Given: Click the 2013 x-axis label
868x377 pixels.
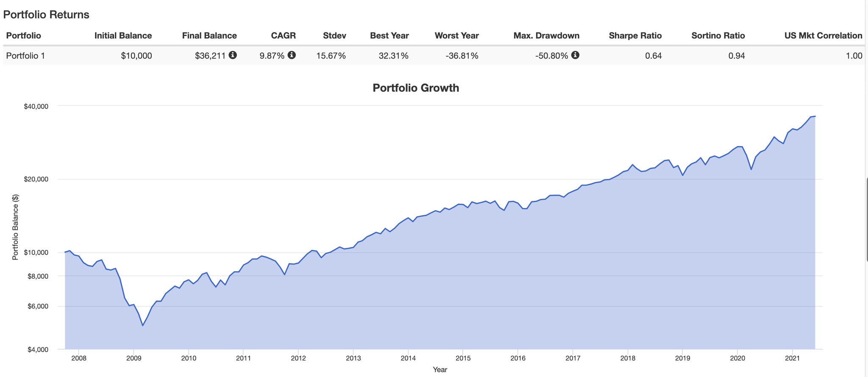Looking at the screenshot, I should [353, 358].
